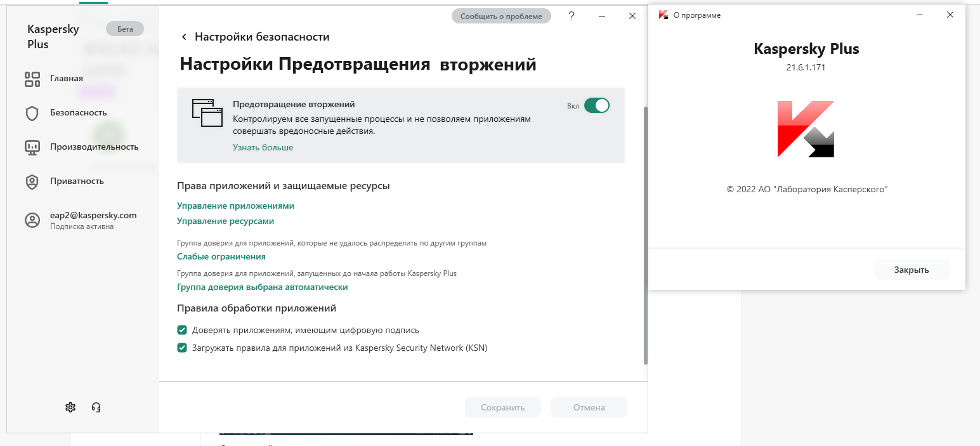Click the large Kaspersky logo in О программе
The height and width of the screenshot is (446, 980).
(x=806, y=129)
